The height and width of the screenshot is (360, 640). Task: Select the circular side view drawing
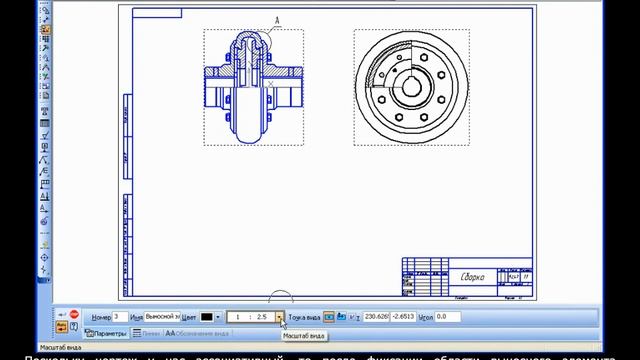411,87
